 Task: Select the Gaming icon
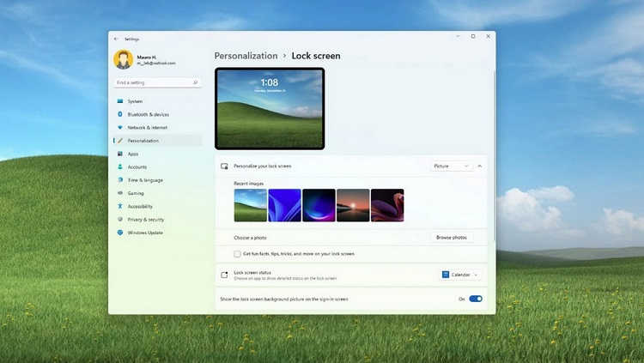pyautogui.click(x=120, y=193)
